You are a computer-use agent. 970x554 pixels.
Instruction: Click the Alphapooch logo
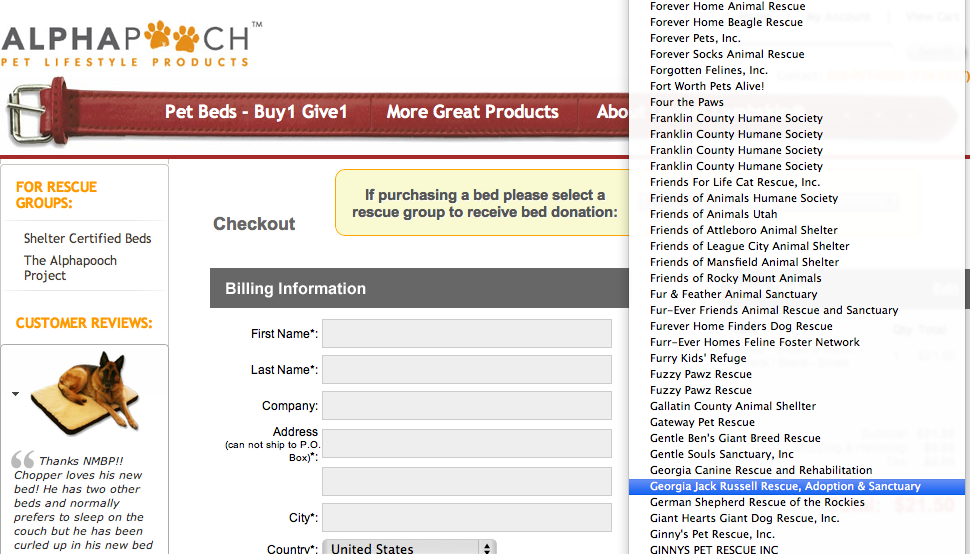(x=132, y=44)
